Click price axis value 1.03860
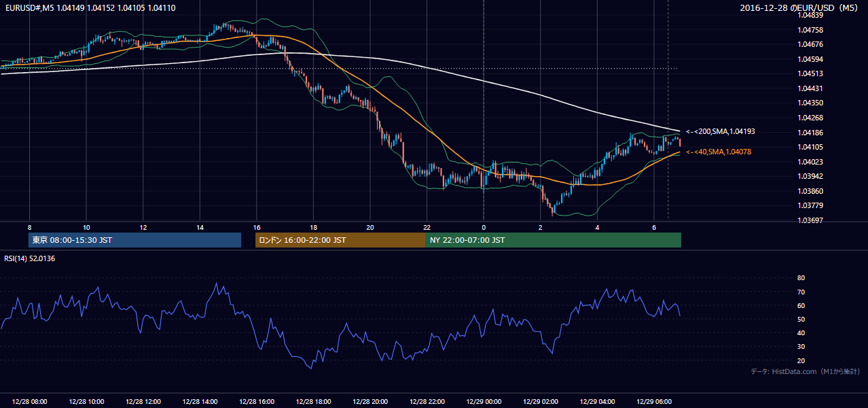This screenshot has width=868, height=408. 810,191
